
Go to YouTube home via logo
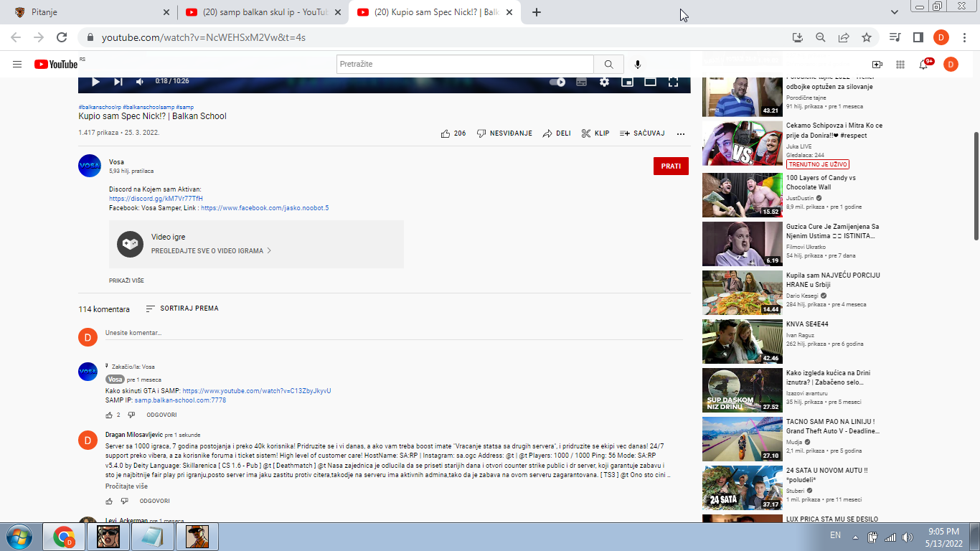coord(56,65)
